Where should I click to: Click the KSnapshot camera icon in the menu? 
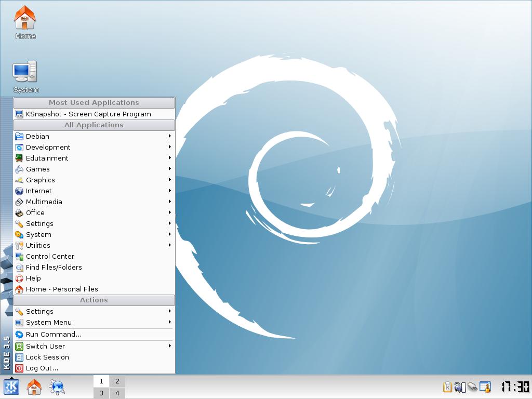(x=19, y=114)
